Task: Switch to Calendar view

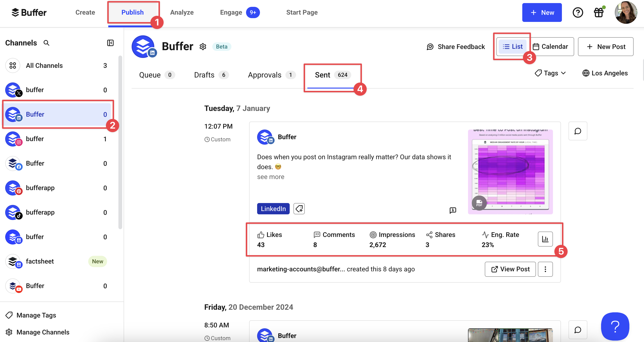Action: [550, 47]
